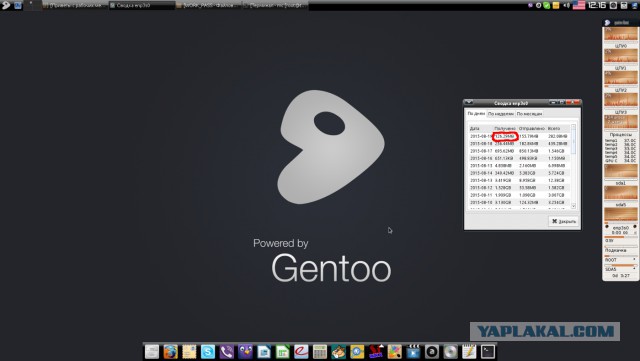Select the 2015-08-11 row

click(x=519, y=195)
